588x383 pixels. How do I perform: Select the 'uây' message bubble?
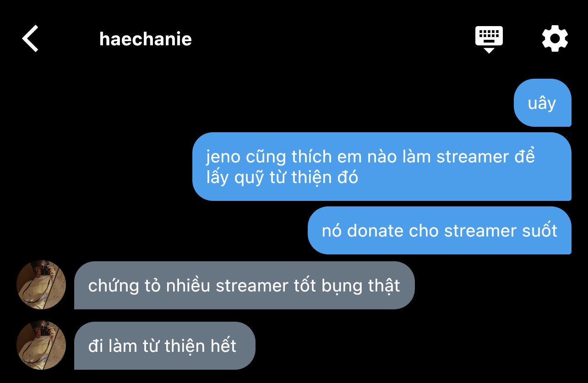[x=542, y=103]
